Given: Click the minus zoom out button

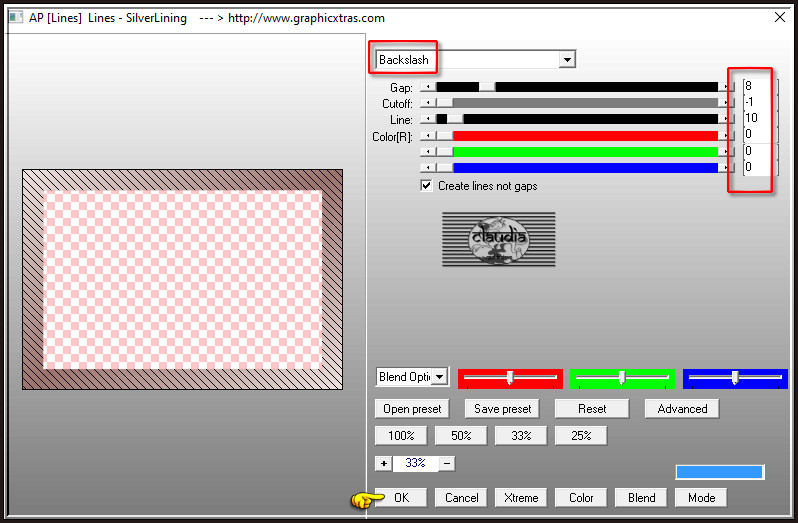Looking at the screenshot, I should tap(447, 463).
